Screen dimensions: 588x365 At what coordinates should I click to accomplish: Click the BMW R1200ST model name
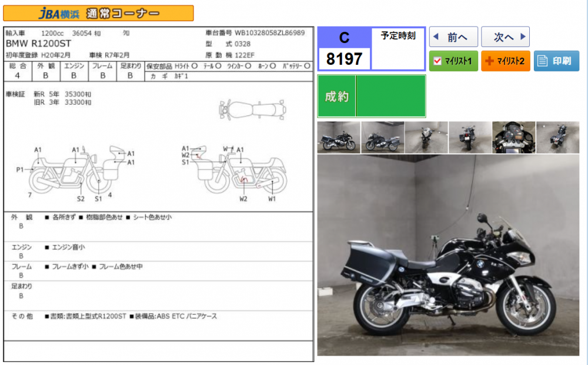(38, 44)
